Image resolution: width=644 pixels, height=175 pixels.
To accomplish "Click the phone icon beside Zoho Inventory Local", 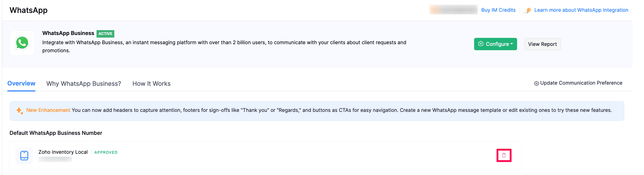I will coord(24,156).
